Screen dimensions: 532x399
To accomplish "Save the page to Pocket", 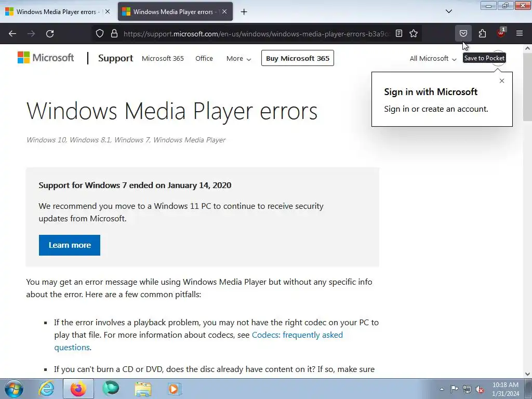I will (x=463, y=34).
